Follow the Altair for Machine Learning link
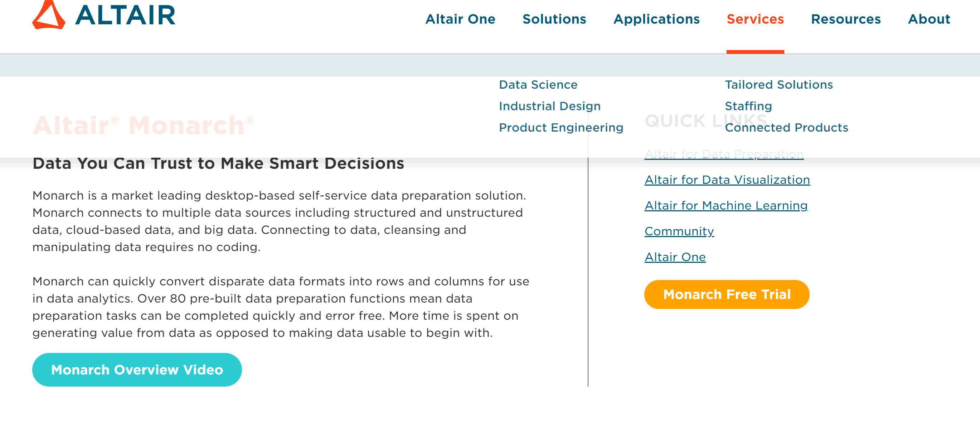980x427 pixels. [x=726, y=205]
